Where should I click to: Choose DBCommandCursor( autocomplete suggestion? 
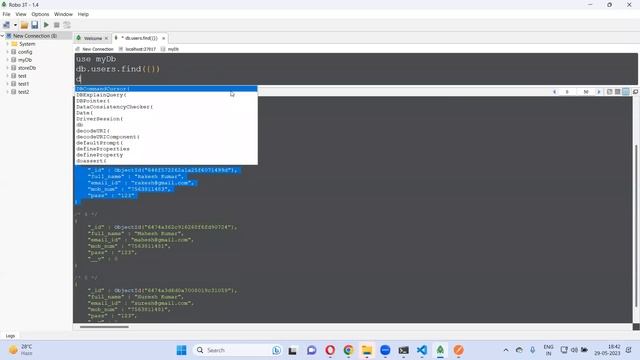tap(166, 89)
